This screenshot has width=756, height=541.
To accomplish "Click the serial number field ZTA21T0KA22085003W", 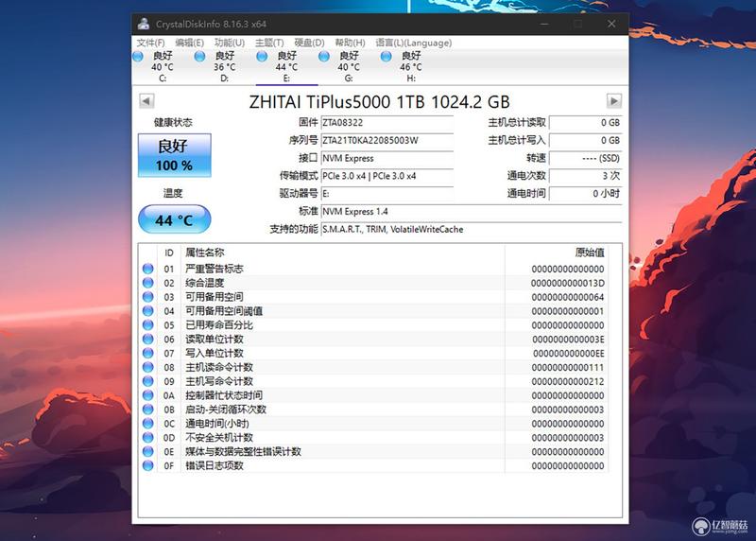I will (387, 140).
